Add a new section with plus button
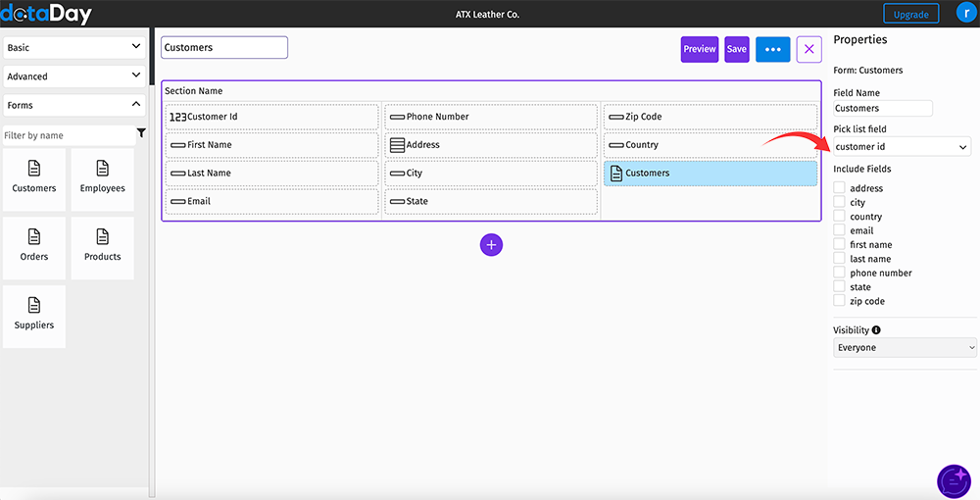The image size is (980, 500). tap(491, 245)
